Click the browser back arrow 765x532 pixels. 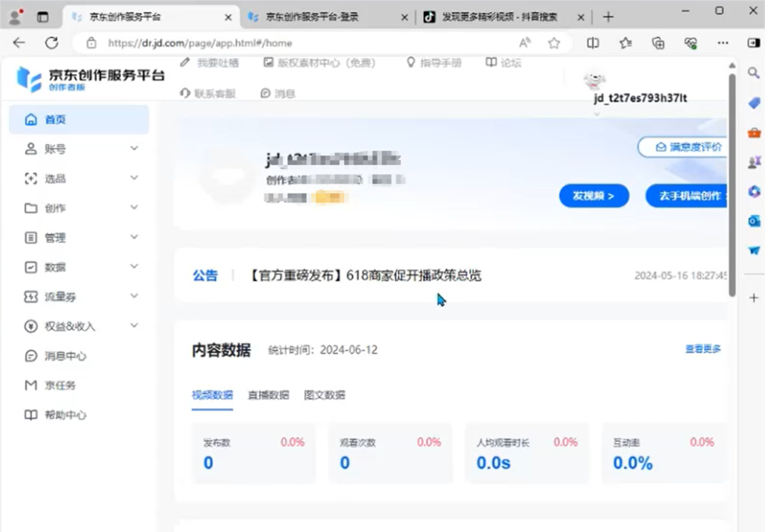pos(19,43)
